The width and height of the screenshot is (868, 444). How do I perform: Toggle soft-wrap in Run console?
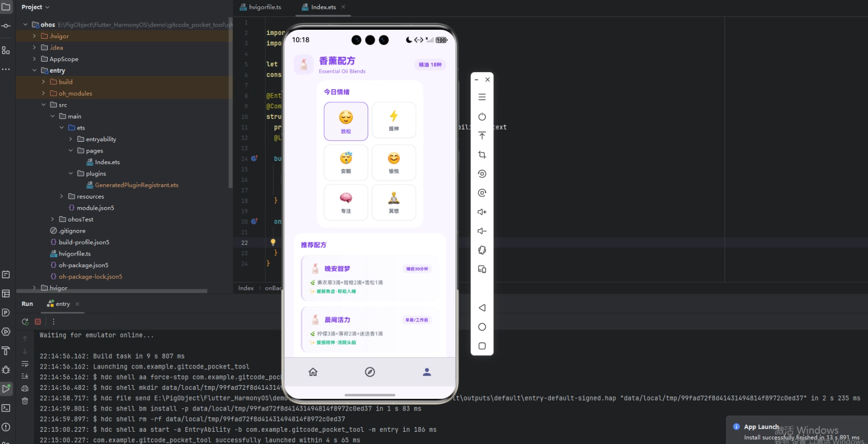(25, 364)
